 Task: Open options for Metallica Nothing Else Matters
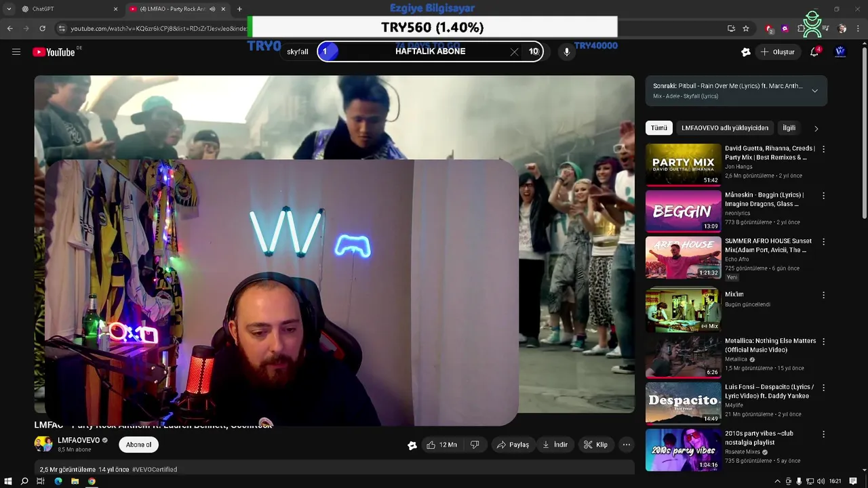pos(824,341)
